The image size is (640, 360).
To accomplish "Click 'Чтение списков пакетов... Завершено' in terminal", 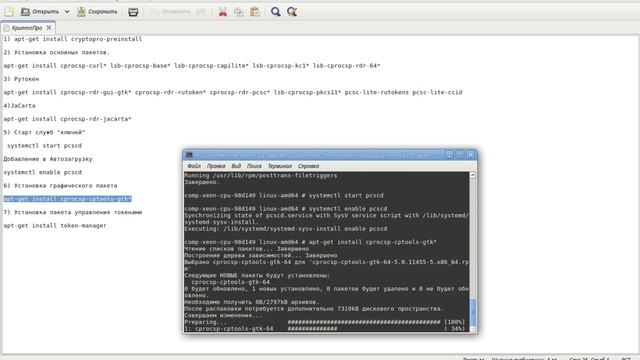I will coord(247,249).
